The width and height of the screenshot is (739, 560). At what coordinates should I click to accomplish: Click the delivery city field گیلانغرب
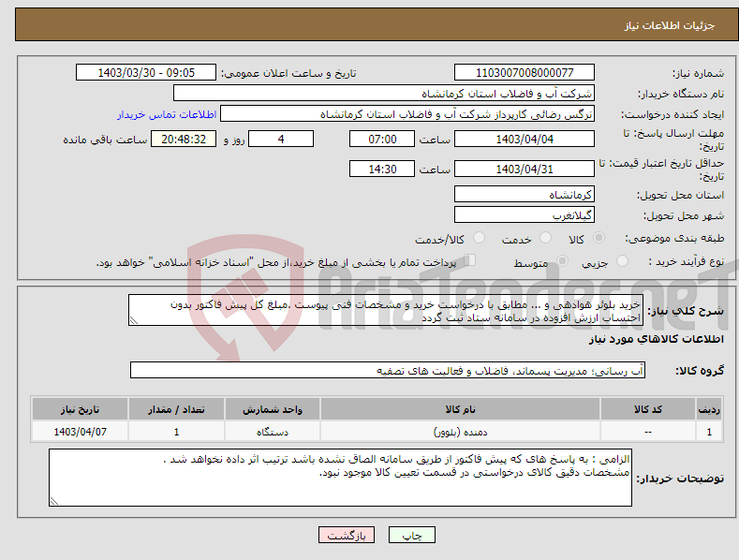(x=525, y=215)
